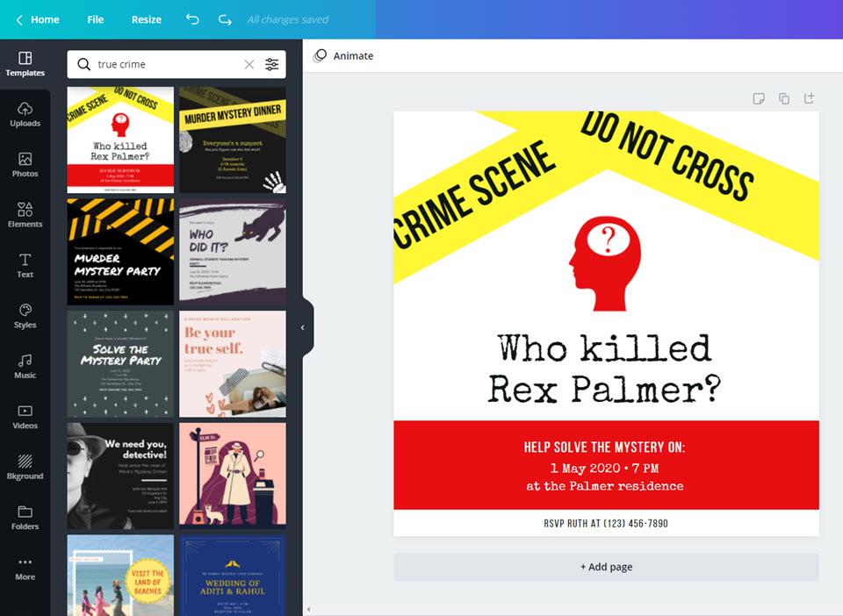Click the Add page button

[x=606, y=567]
